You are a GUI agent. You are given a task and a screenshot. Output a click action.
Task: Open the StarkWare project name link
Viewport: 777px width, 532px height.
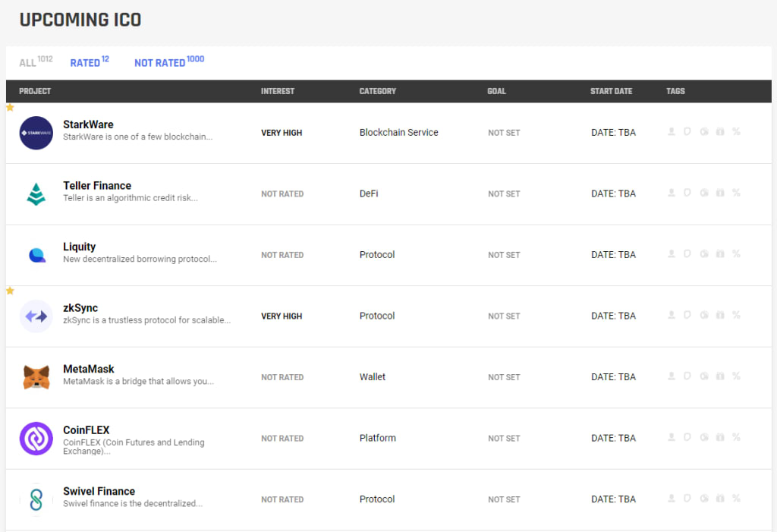(x=88, y=124)
